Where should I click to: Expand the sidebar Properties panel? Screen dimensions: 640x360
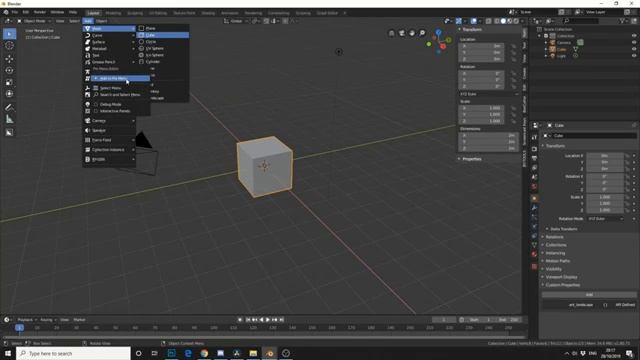click(471, 159)
